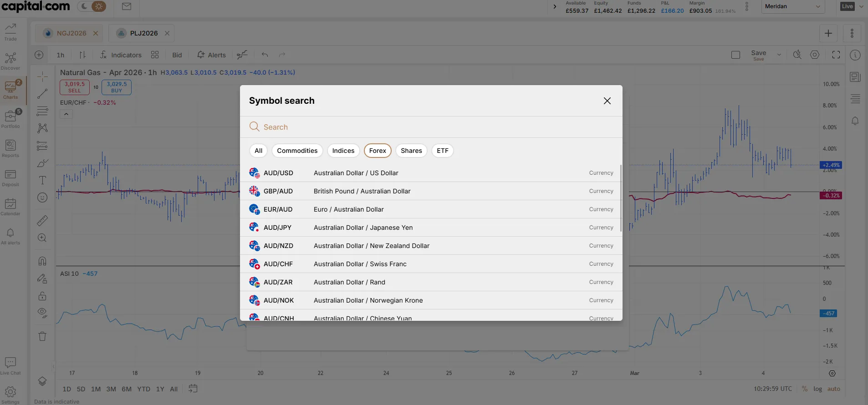Select the Commodities filter tab
The image size is (868, 405).
coord(297,151)
